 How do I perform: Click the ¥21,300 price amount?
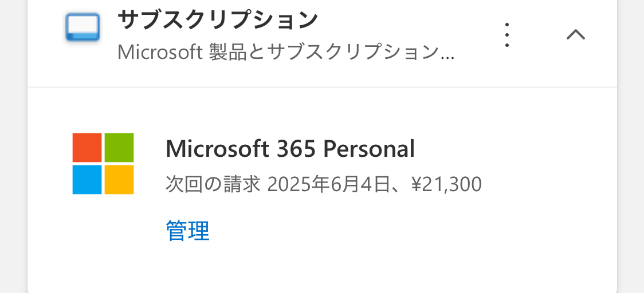click(x=446, y=185)
